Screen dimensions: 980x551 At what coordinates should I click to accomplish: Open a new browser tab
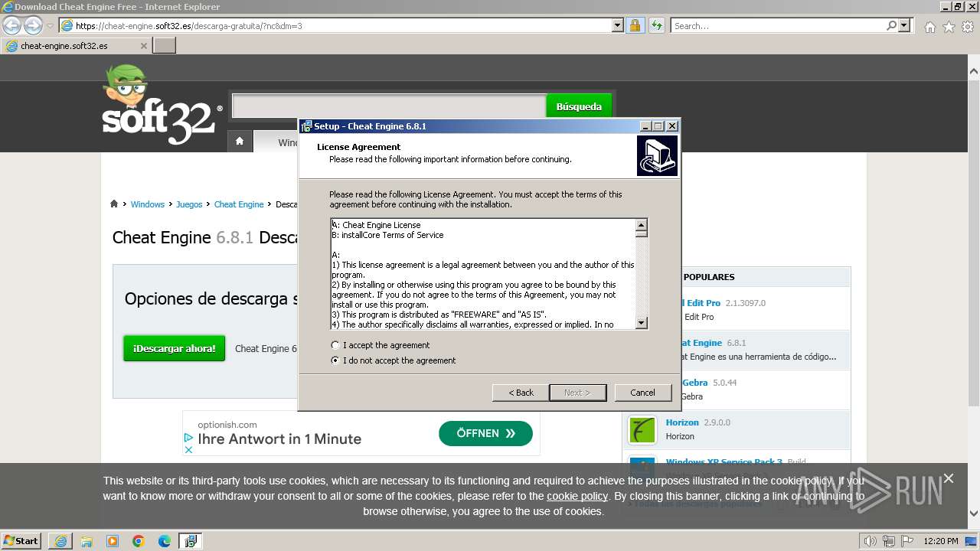tap(165, 46)
